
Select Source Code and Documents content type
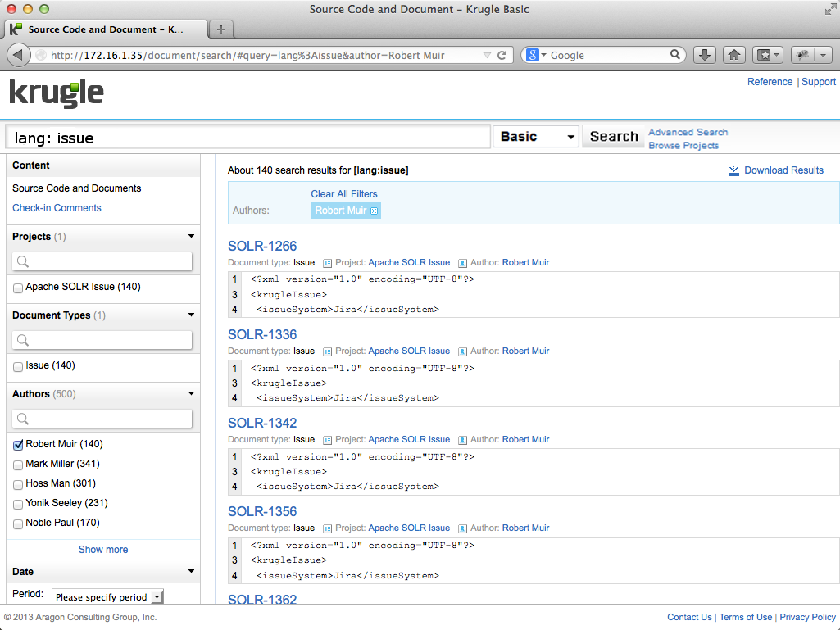76,188
